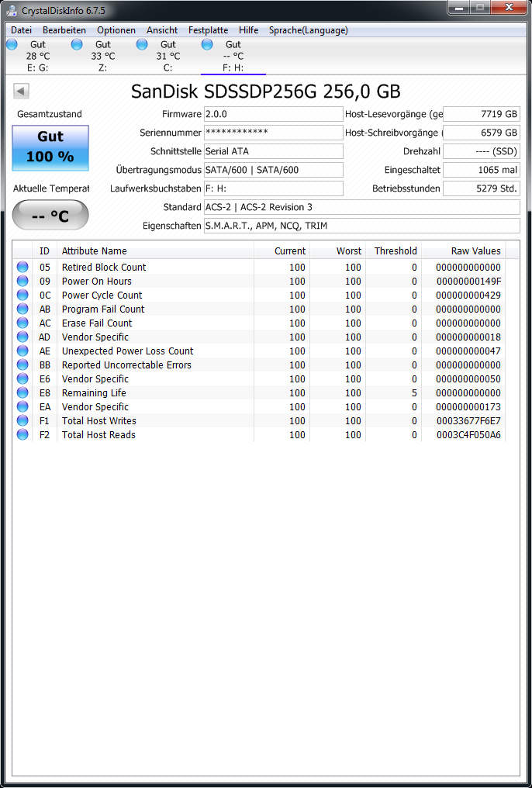Image resolution: width=532 pixels, height=788 pixels.
Task: Click status orb of Unexpected Power Loss Count
Action: click(22, 351)
